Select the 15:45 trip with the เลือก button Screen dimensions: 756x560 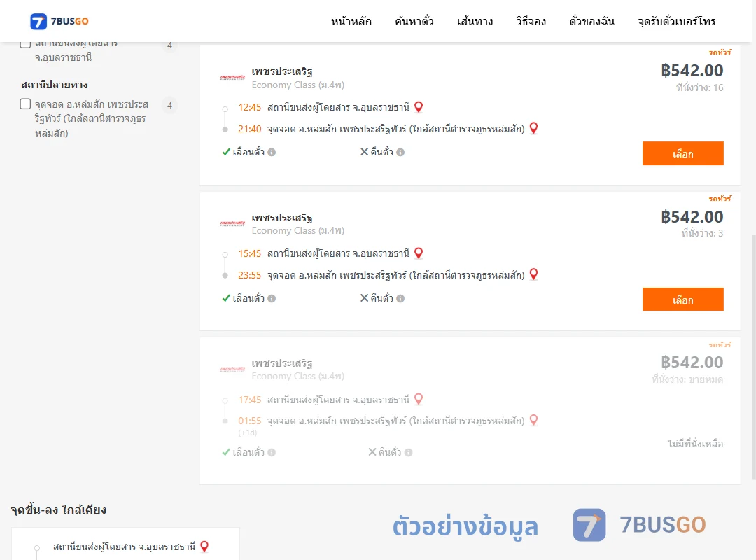(x=682, y=300)
